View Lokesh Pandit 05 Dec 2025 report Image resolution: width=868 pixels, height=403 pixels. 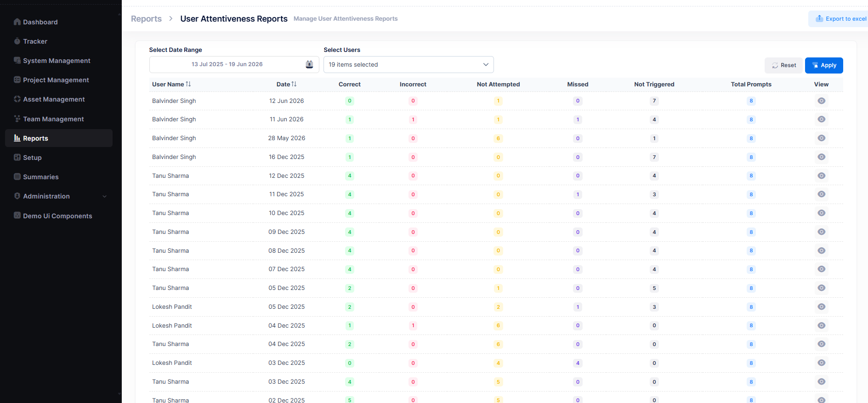coord(822,307)
